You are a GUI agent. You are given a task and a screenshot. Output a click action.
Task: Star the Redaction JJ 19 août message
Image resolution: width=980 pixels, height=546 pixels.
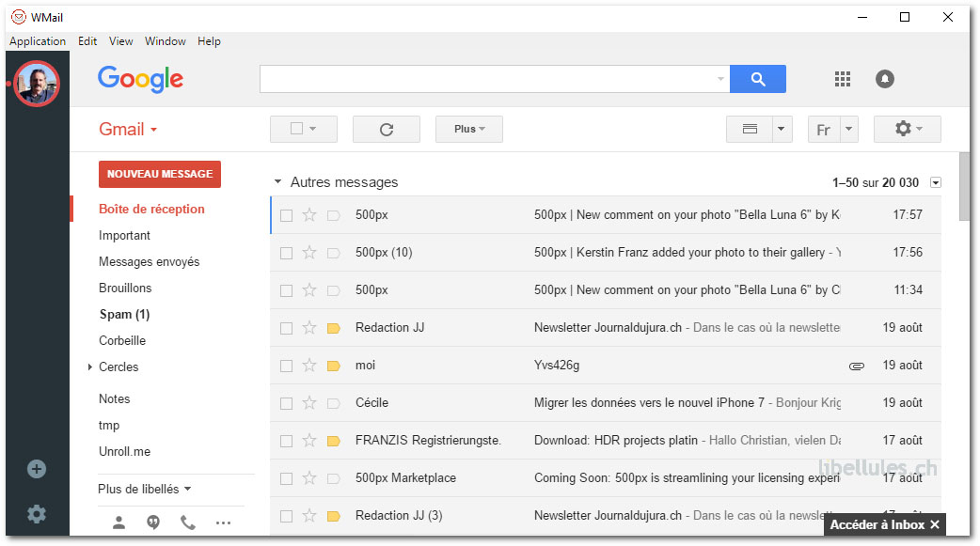(x=309, y=327)
